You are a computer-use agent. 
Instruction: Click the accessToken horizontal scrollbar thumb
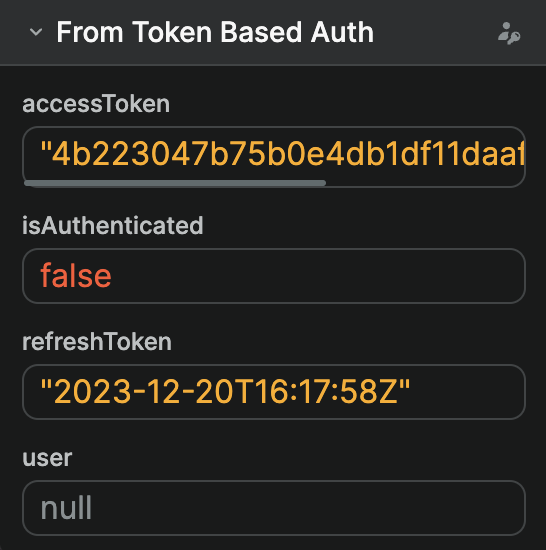tap(175, 183)
